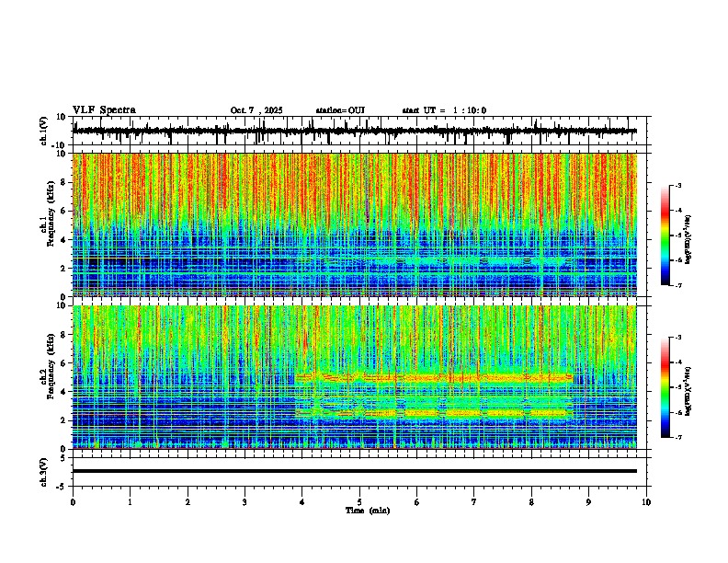Click the "-7" label on ch.1 color scale
Image resolution: width=728 pixels, height=563 pixels.
pyautogui.click(x=677, y=285)
